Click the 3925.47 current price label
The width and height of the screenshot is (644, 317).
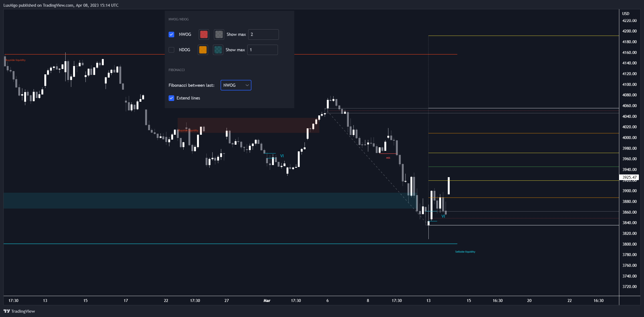(629, 177)
